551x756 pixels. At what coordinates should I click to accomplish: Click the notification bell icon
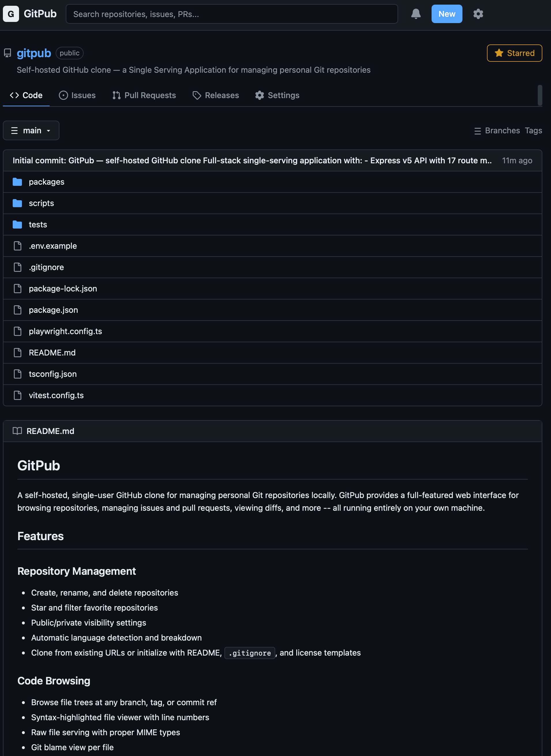tap(416, 14)
